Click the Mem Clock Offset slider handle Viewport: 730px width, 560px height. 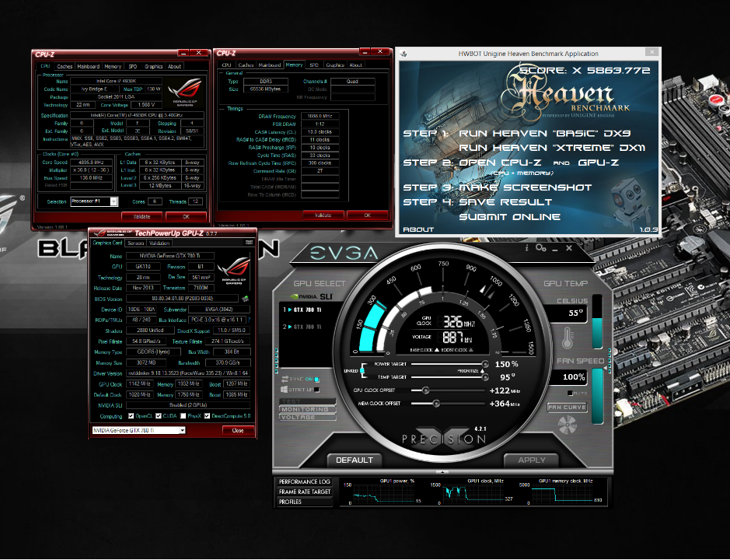[436, 404]
